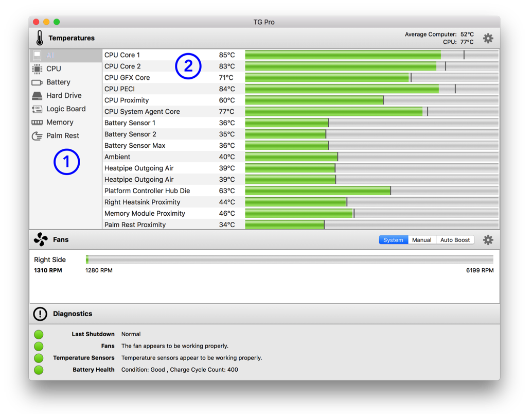Viewport: 532px width, 414px height.
Task: Switch to Manual fan control mode
Action: 422,240
